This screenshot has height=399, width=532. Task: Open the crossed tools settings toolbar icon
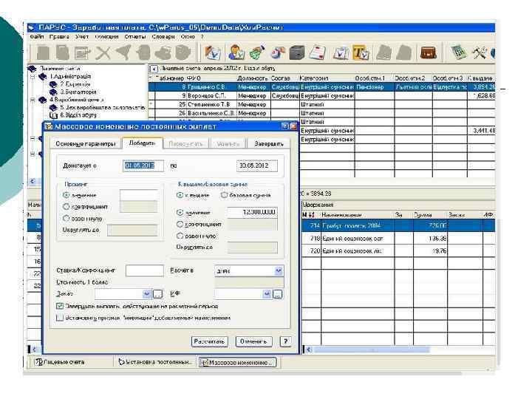pos(479,52)
